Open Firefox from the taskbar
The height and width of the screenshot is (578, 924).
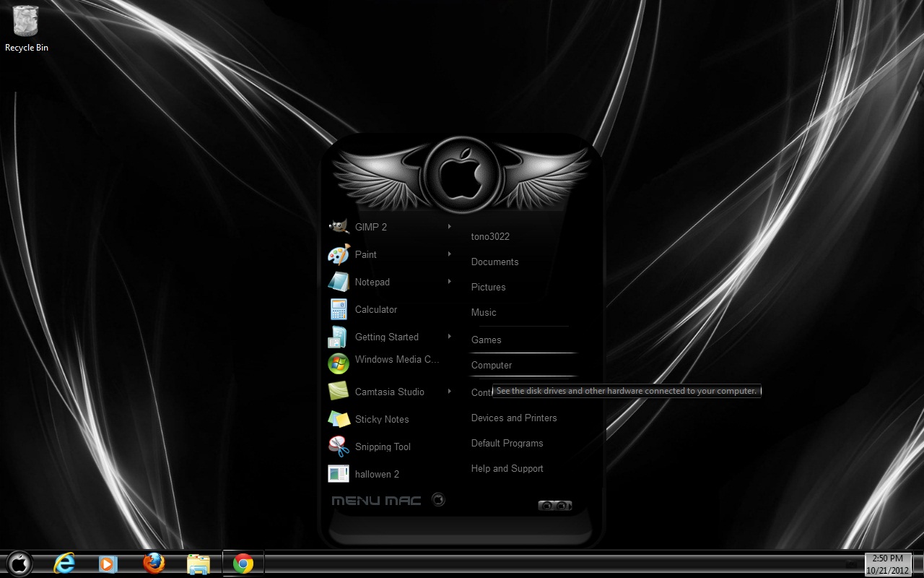pos(153,563)
